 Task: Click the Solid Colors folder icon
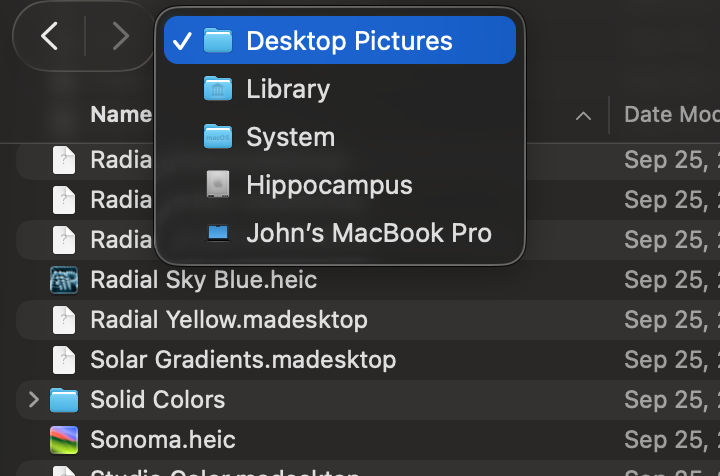[x=64, y=400]
